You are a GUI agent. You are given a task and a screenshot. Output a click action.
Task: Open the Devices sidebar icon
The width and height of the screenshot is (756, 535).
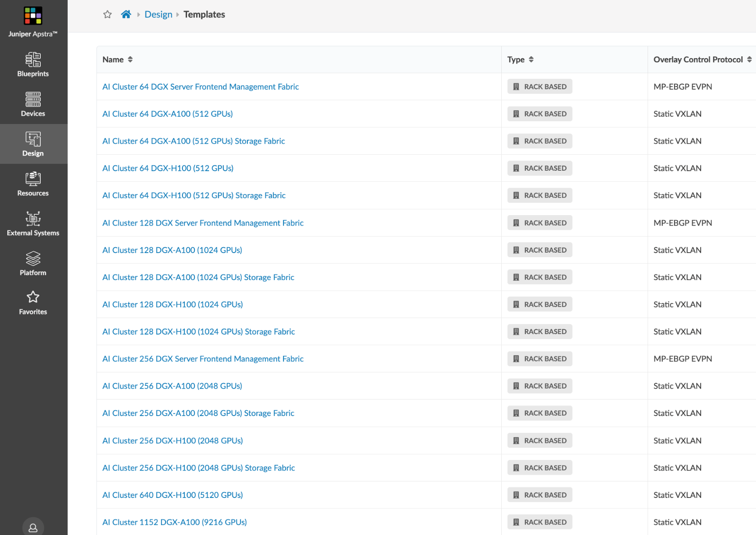33,104
